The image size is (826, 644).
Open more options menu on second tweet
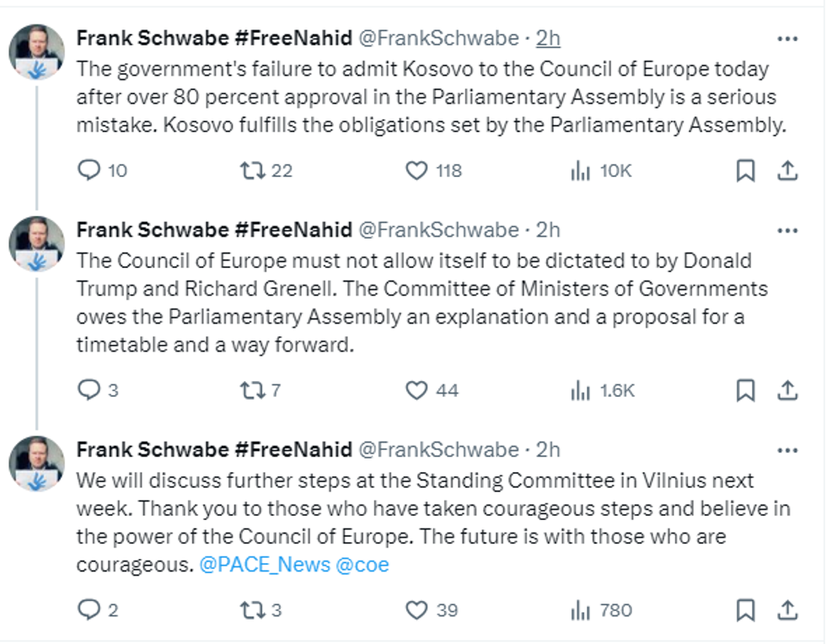point(787,230)
